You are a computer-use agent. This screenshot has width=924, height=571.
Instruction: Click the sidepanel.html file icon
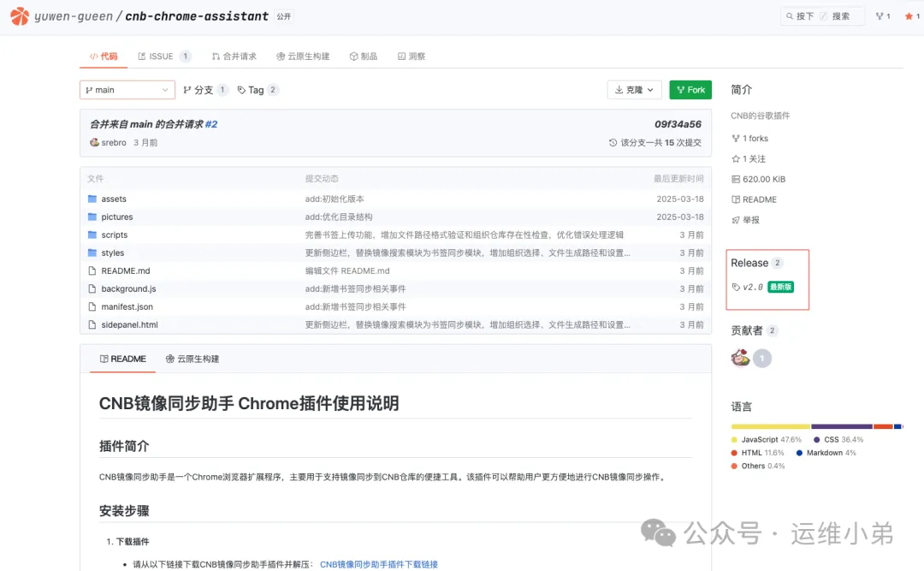click(92, 324)
